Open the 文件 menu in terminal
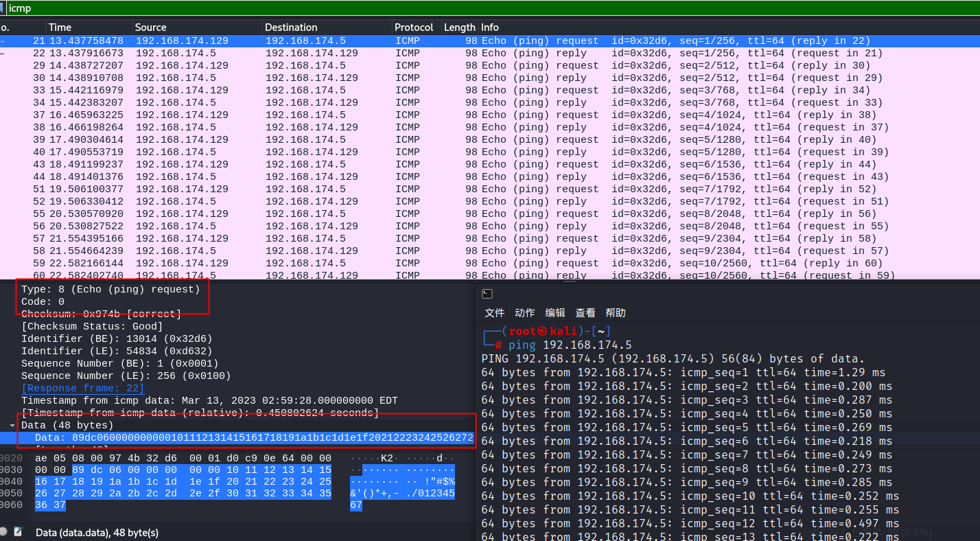This screenshot has width=980, height=541. coord(495,313)
